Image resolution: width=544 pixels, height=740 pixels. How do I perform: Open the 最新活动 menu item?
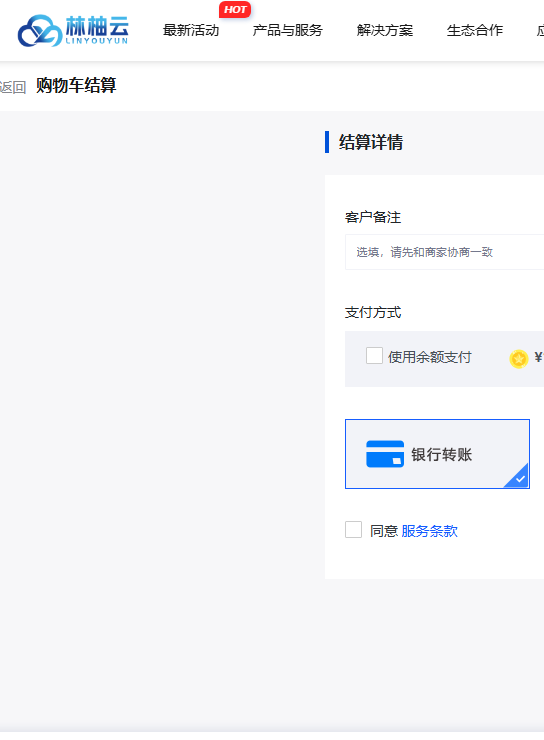pos(191,30)
